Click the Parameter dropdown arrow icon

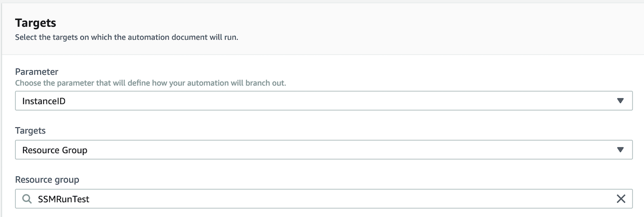[x=620, y=101]
